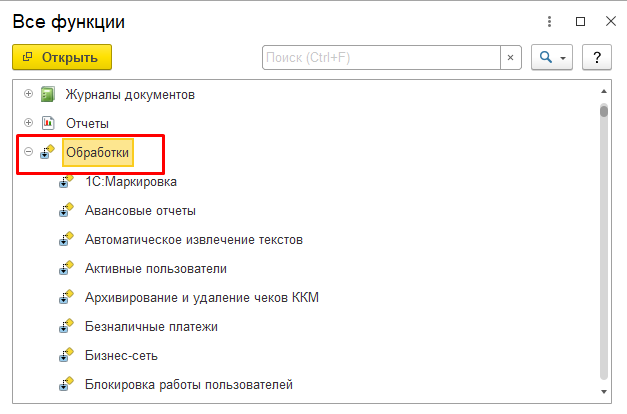Screen dimensions: 627x414
Task: Click icon beside Безналичные платежи
Action: point(66,326)
